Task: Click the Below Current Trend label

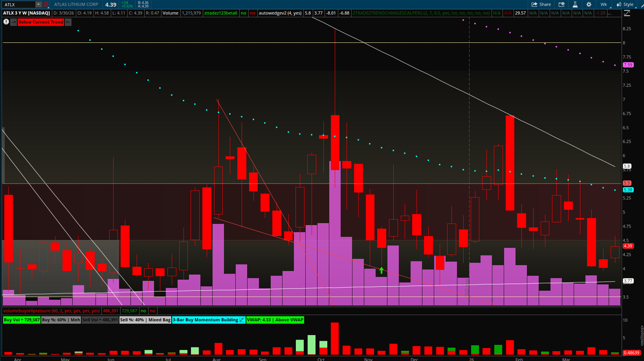Action: pyautogui.click(x=41, y=22)
